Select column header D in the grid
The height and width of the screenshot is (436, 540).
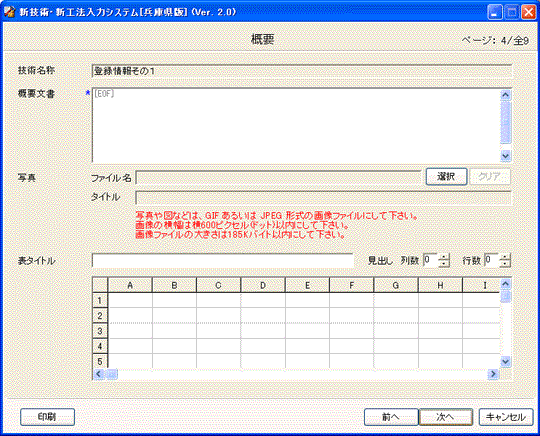263,285
